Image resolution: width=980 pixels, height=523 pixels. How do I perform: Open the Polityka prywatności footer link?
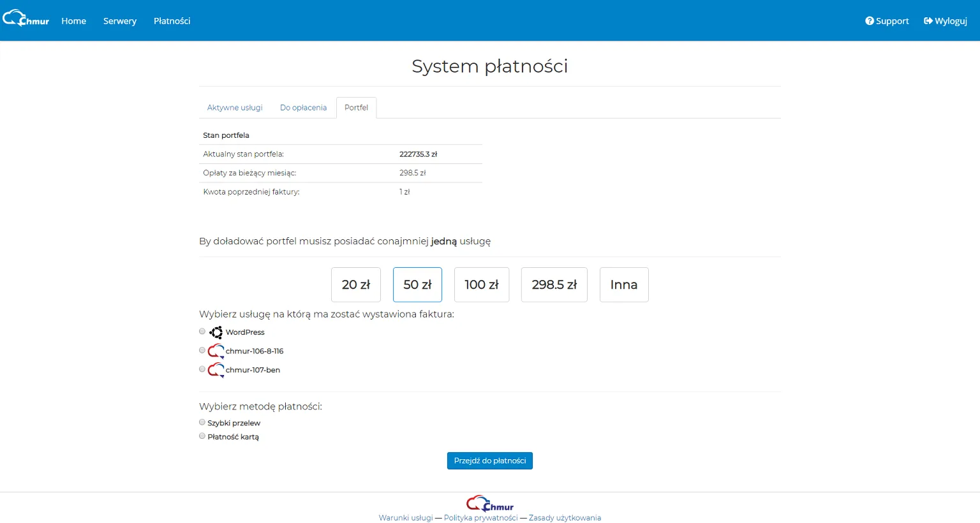481,518
